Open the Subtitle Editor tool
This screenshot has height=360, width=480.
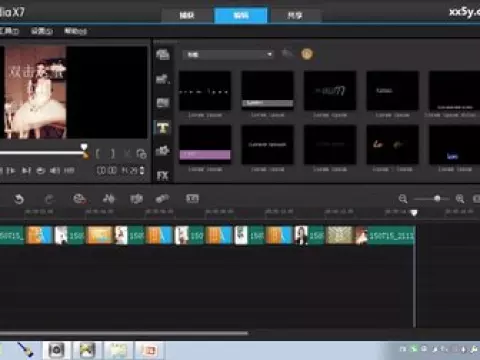click(192, 199)
